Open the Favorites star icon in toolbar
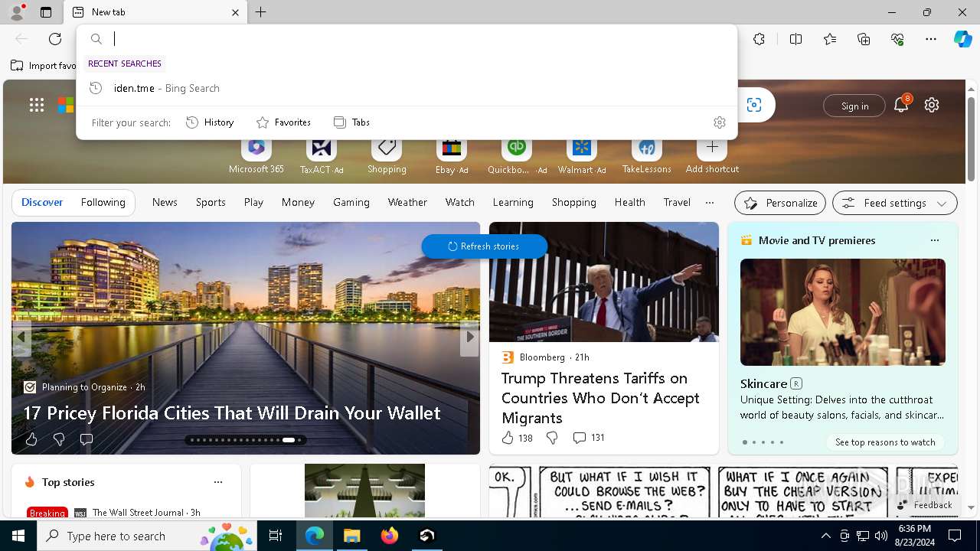 (x=830, y=39)
